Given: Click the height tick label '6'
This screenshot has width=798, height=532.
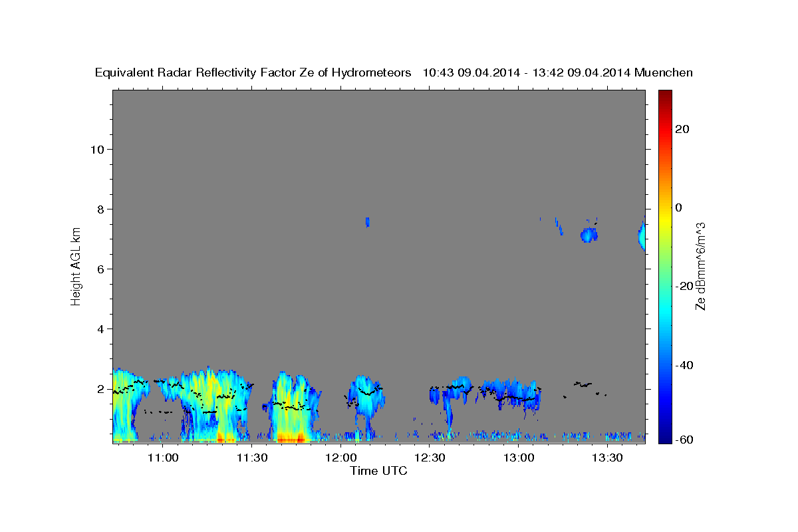Looking at the screenshot, I should 100,269.
